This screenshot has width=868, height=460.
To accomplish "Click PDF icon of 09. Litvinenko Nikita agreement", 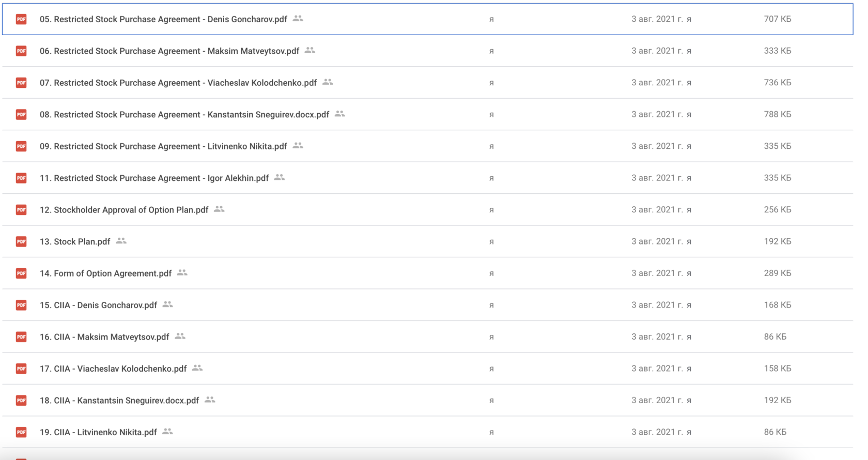I will coord(21,146).
